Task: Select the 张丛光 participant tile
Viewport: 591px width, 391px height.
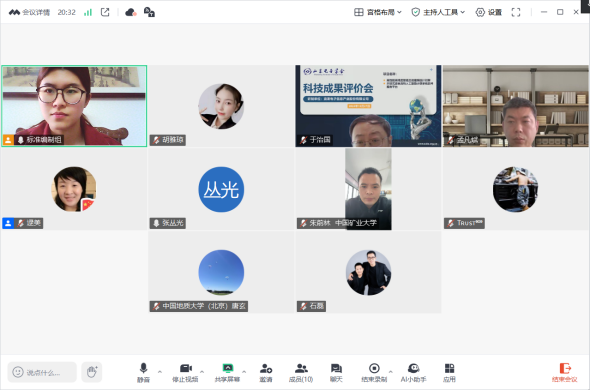Action: pyautogui.click(x=221, y=189)
